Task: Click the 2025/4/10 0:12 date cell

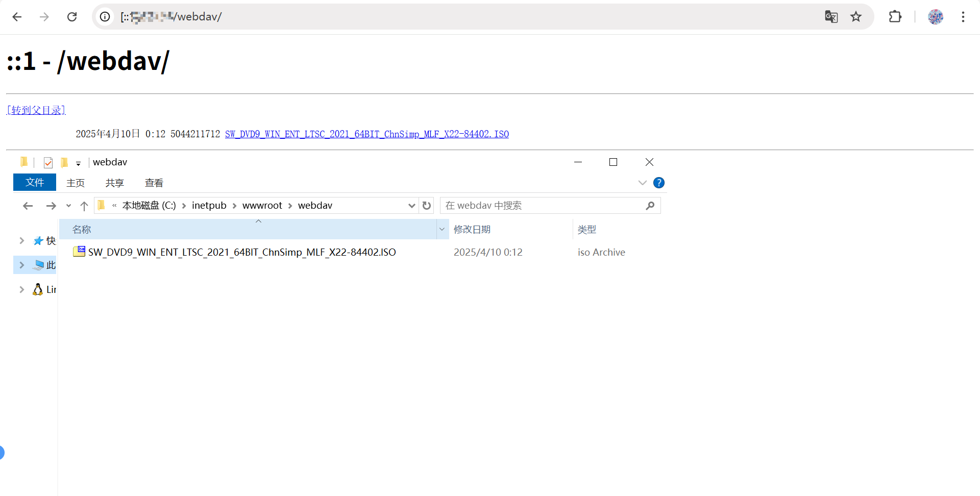Action: (x=488, y=252)
